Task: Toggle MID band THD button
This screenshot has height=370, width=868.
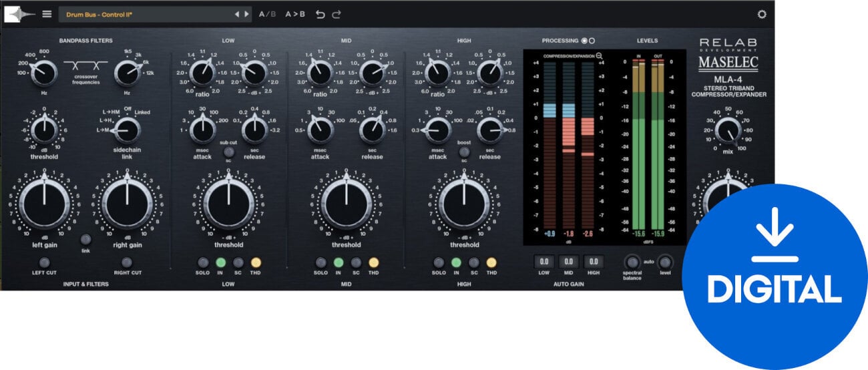Action: click(373, 262)
